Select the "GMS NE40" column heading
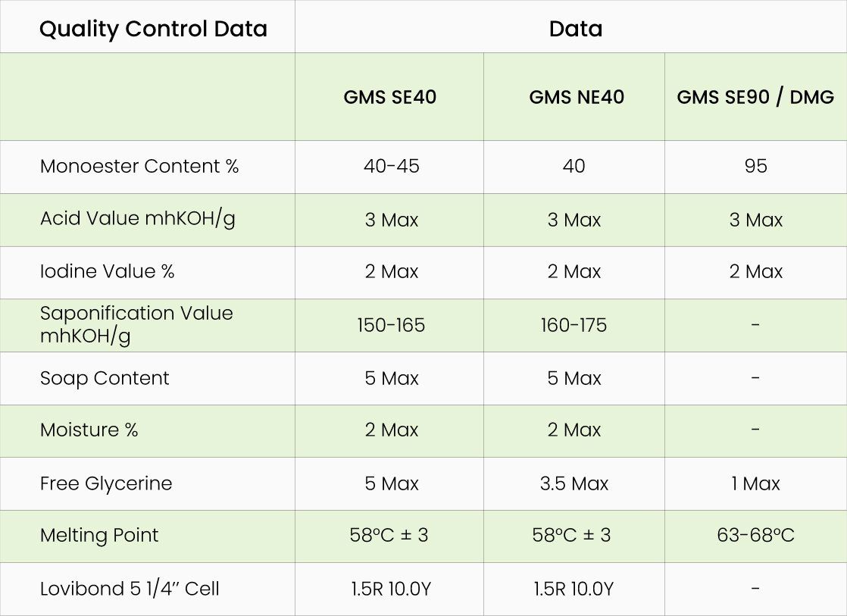This screenshot has height=616, width=847. [577, 97]
